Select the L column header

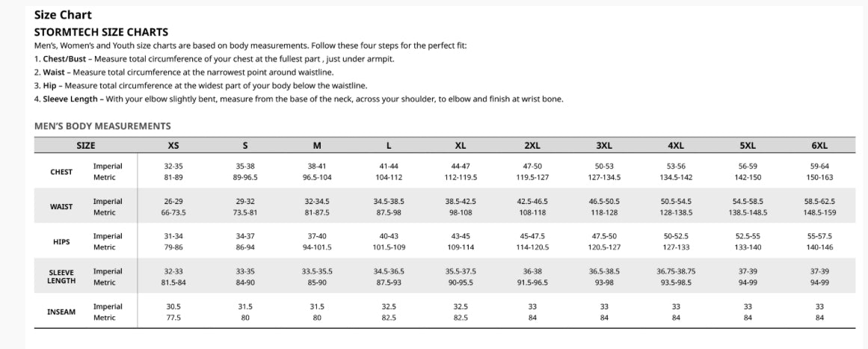[x=389, y=145]
